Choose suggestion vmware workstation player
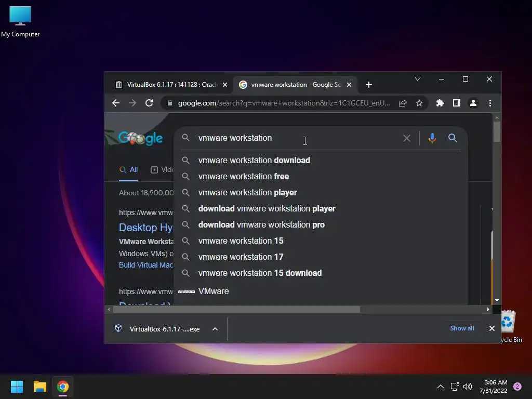The width and height of the screenshot is (532, 399). click(x=321, y=192)
